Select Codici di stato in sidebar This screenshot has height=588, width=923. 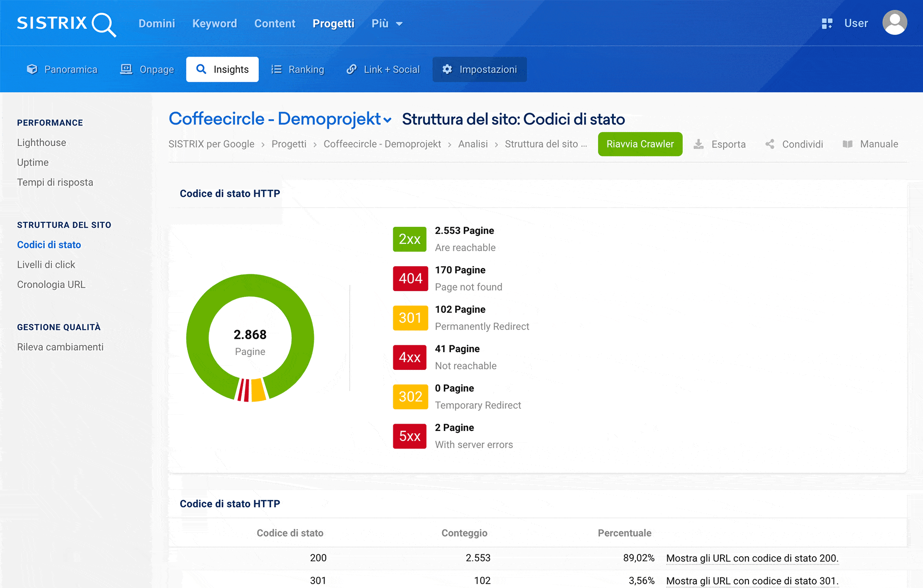click(49, 245)
